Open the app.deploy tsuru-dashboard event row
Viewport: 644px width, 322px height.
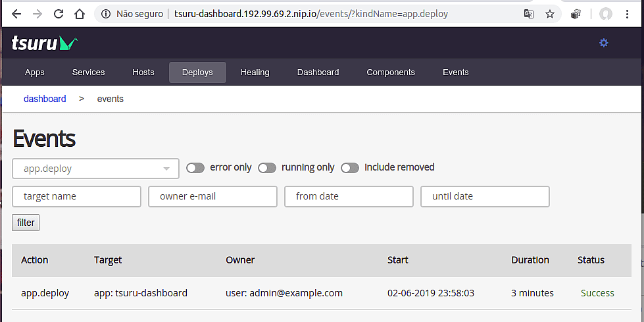(322, 293)
